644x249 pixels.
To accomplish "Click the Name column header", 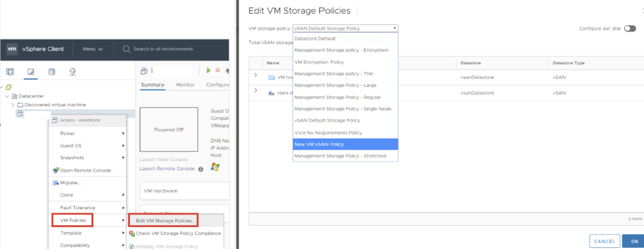I will pos(273,63).
